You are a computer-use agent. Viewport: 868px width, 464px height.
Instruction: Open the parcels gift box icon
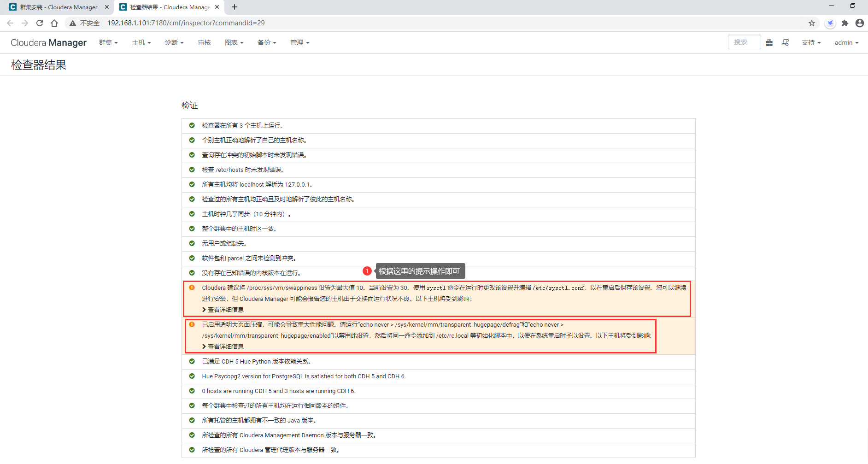[769, 42]
